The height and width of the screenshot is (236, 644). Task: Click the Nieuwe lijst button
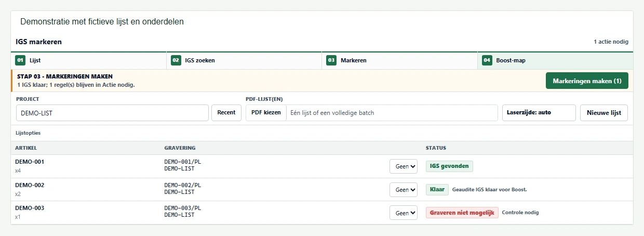604,113
